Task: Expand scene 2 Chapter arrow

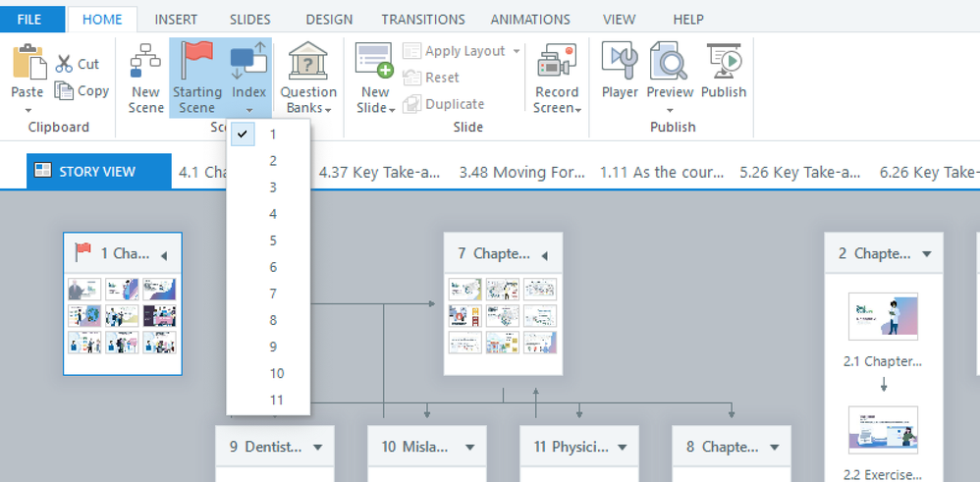Action: pyautogui.click(x=926, y=254)
